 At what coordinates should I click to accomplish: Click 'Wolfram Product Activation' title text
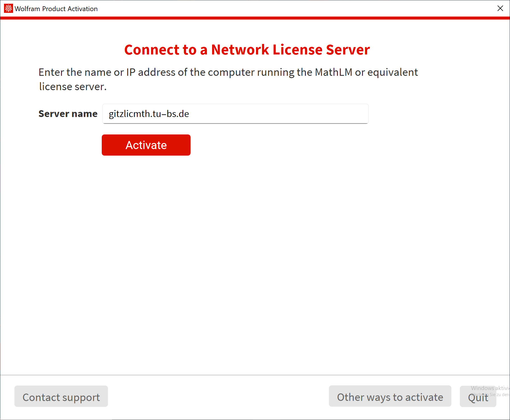click(x=56, y=9)
